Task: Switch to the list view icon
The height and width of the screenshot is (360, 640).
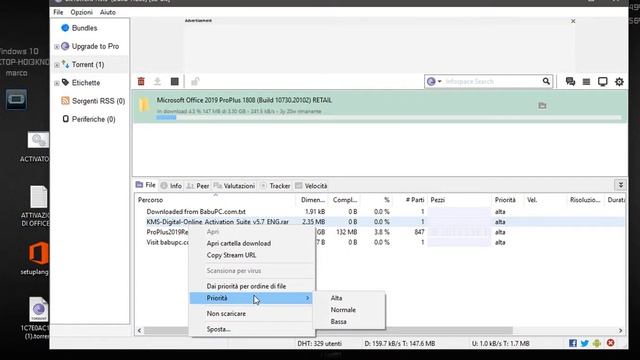Action: click(x=586, y=82)
